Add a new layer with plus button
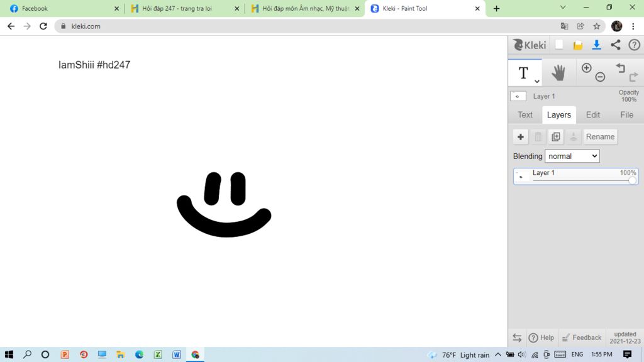 click(x=520, y=136)
